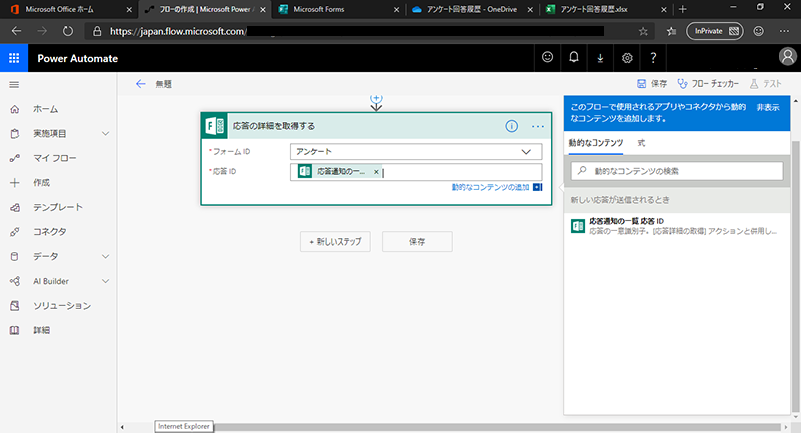
Task: Open the app launcher waffle icon
Action: (14, 58)
